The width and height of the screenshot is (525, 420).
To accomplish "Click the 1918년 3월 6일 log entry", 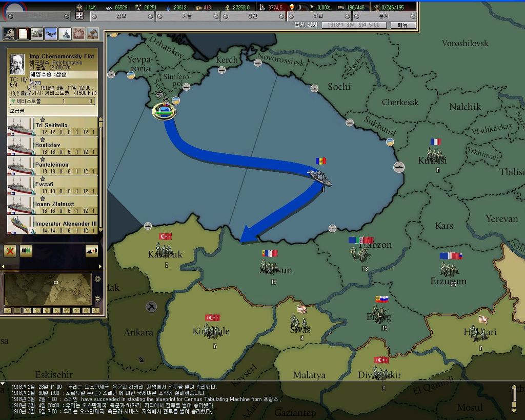I will tap(112, 411).
